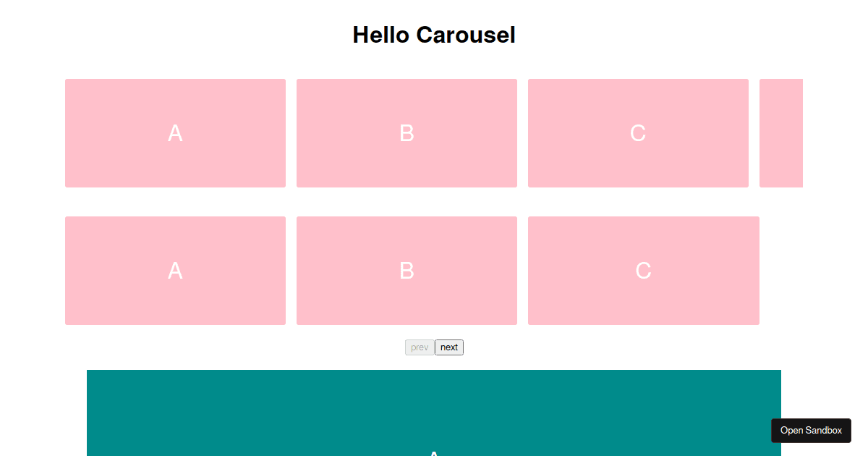
Task: Click the letter C text in the top row
Action: (638, 133)
